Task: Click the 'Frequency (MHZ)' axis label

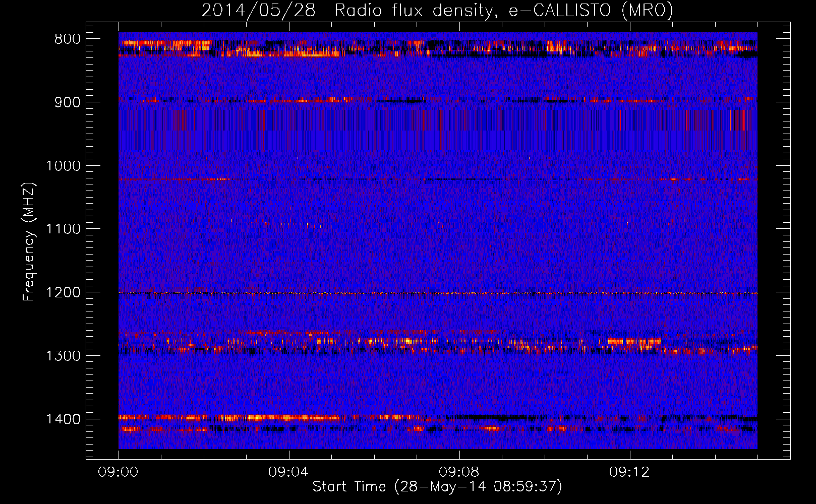Action: click(29, 242)
